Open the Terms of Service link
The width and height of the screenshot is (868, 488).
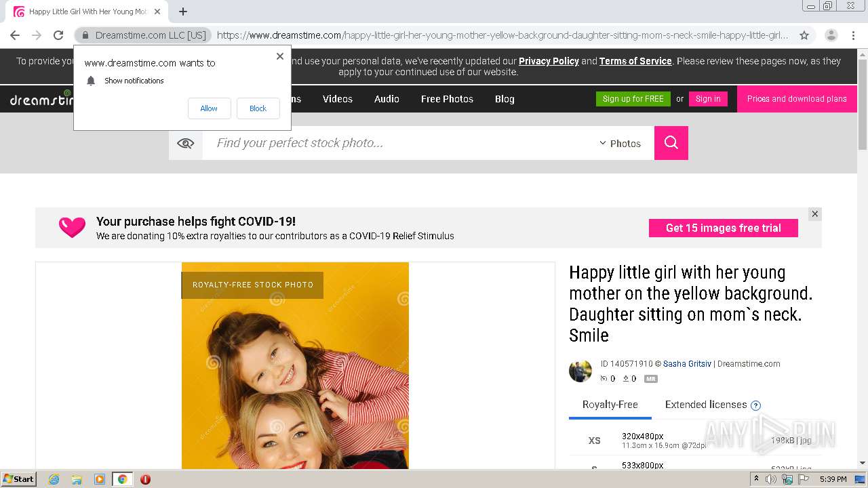[x=635, y=61]
